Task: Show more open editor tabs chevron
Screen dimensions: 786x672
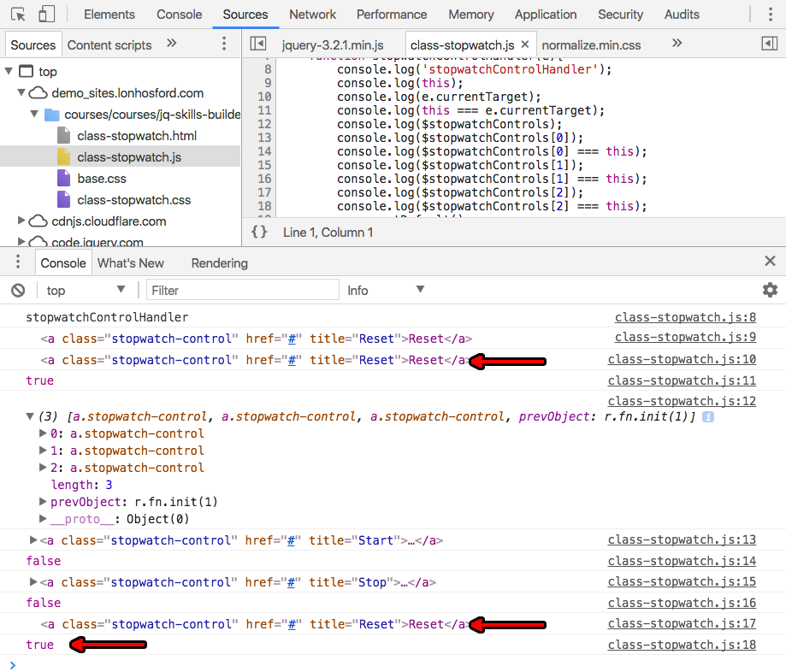Action: [x=677, y=43]
